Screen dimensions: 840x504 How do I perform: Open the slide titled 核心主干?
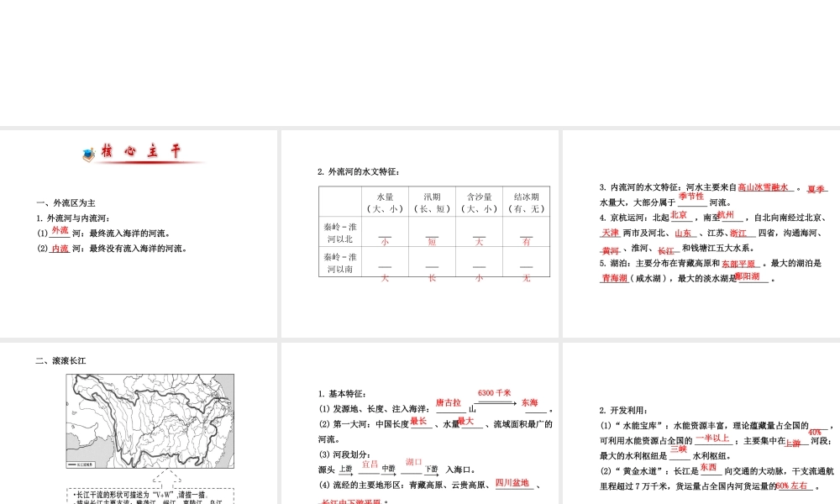click(x=139, y=234)
